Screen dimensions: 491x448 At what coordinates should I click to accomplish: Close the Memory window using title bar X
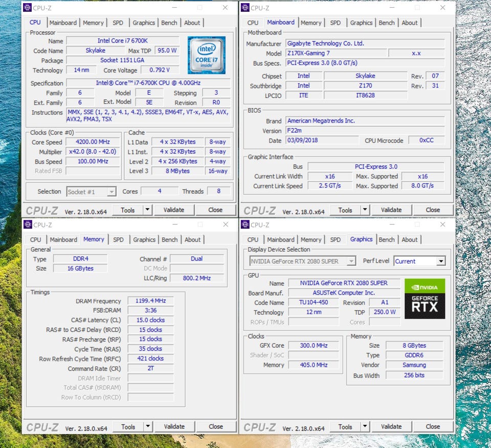pyautogui.click(x=226, y=225)
